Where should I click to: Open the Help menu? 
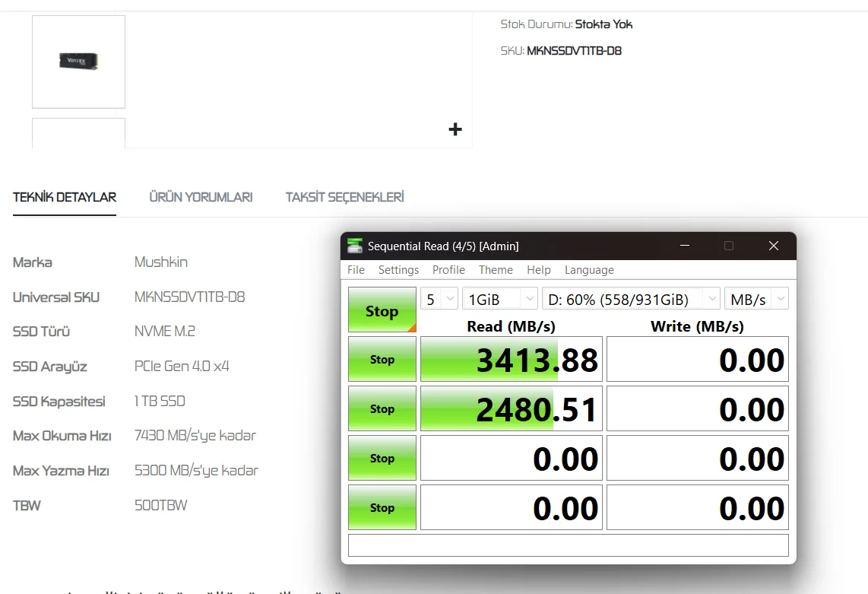click(539, 270)
